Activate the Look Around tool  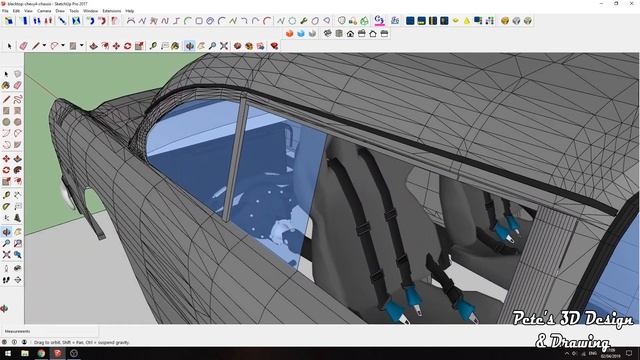tap(18, 269)
